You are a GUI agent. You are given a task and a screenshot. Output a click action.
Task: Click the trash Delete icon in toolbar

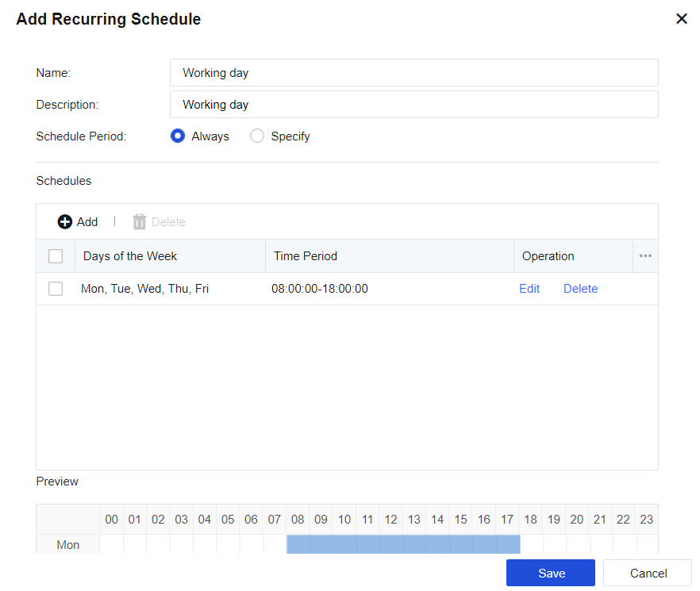tap(140, 222)
